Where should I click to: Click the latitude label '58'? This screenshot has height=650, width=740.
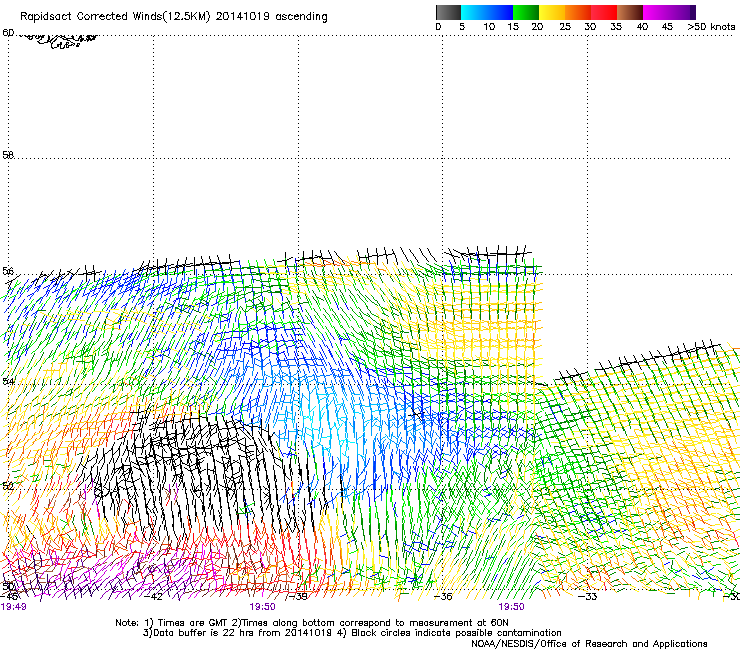coord(8,155)
